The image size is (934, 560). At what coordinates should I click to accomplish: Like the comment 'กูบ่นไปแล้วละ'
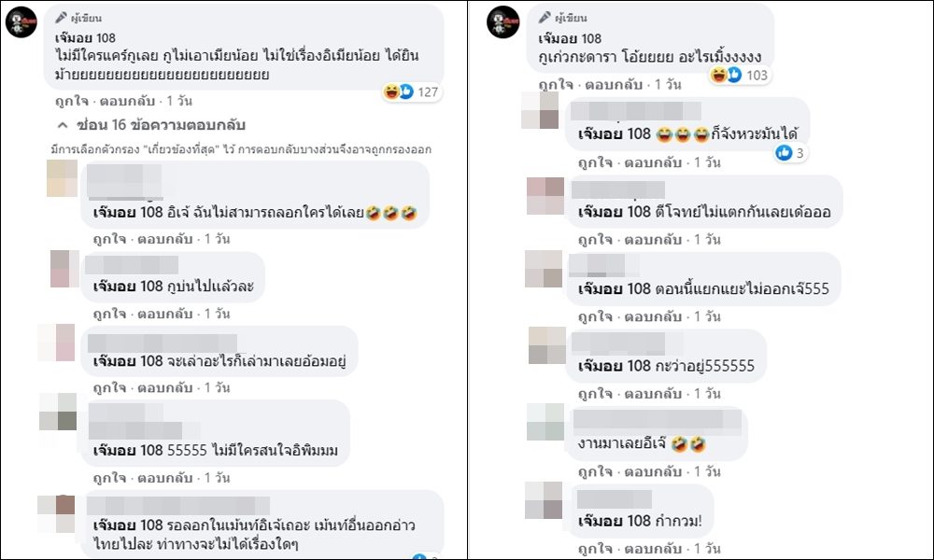(109, 314)
